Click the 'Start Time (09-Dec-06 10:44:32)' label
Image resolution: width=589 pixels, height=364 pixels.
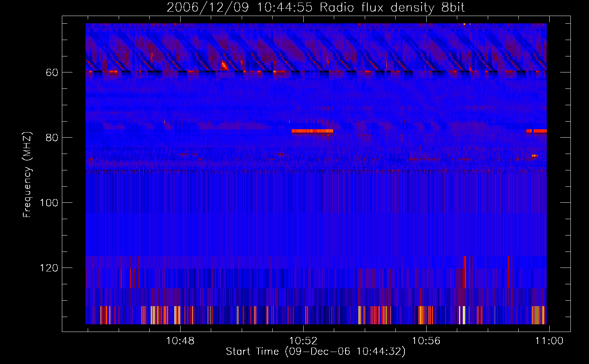tap(316, 352)
